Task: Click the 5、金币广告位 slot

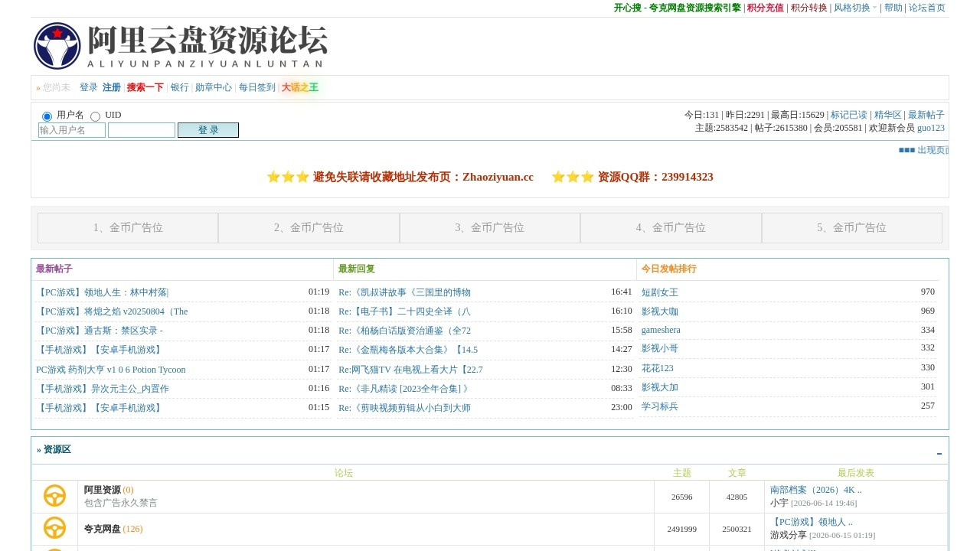Action: [x=852, y=228]
